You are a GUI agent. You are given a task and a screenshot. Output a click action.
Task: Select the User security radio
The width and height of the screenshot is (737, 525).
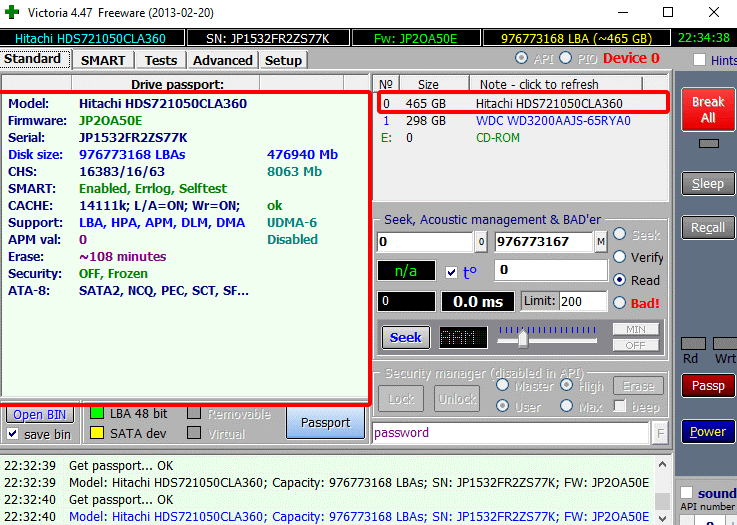point(502,406)
